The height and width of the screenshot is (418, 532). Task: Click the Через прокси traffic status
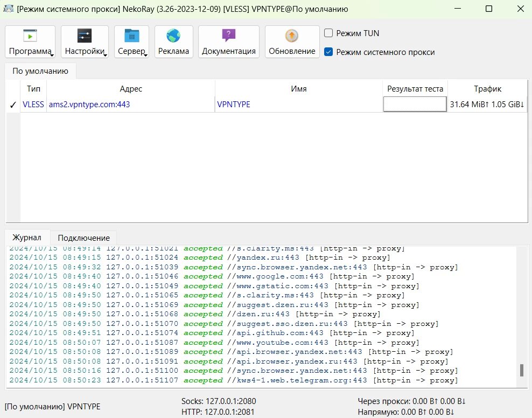tap(411, 401)
